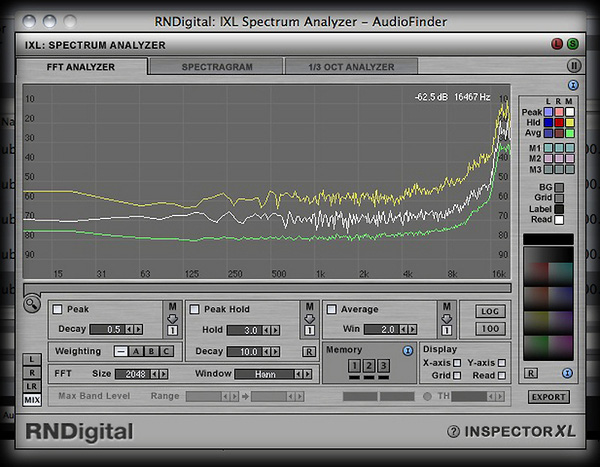Increase Average Win value right arrow
The width and height of the screenshot is (600, 467).
(412, 329)
